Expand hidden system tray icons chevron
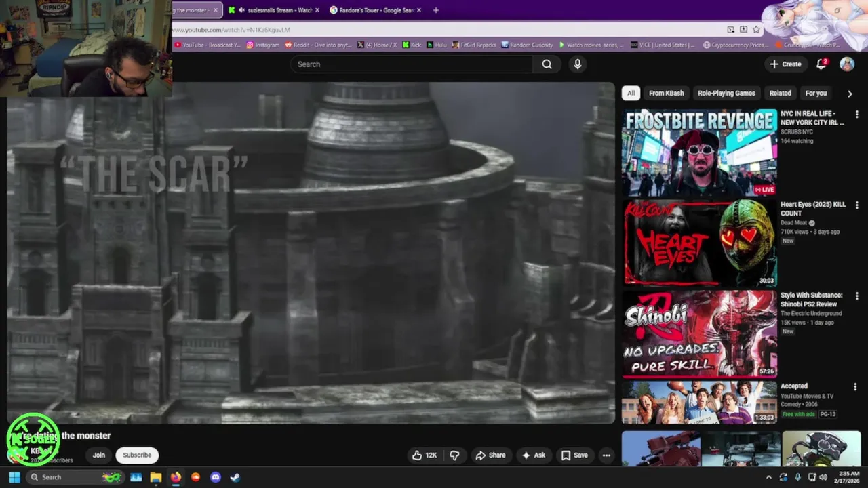 (x=768, y=477)
